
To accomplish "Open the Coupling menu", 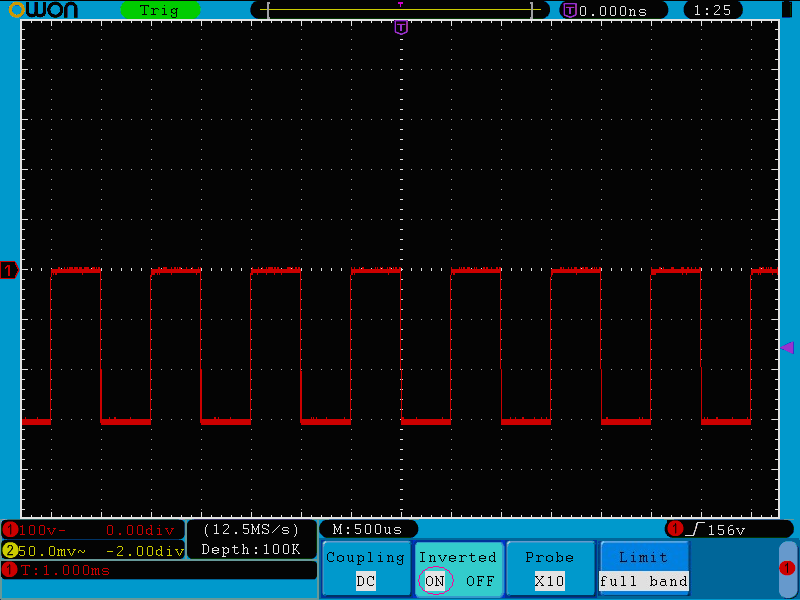I will [366, 568].
